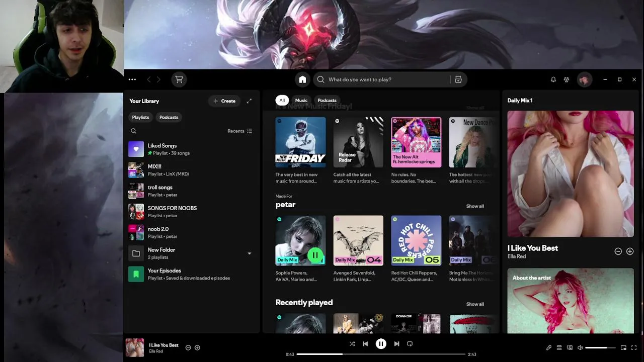Open the play queue icon
This screenshot has height=362, width=644.
coord(559,347)
